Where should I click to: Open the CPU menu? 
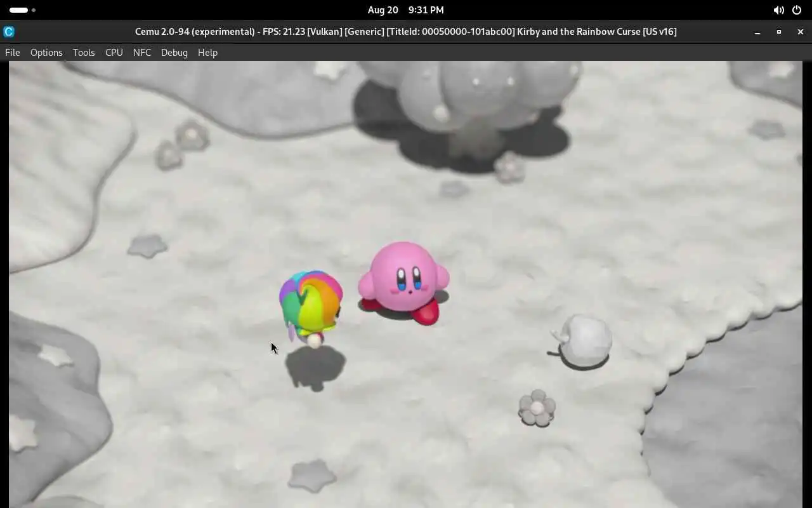(114, 53)
